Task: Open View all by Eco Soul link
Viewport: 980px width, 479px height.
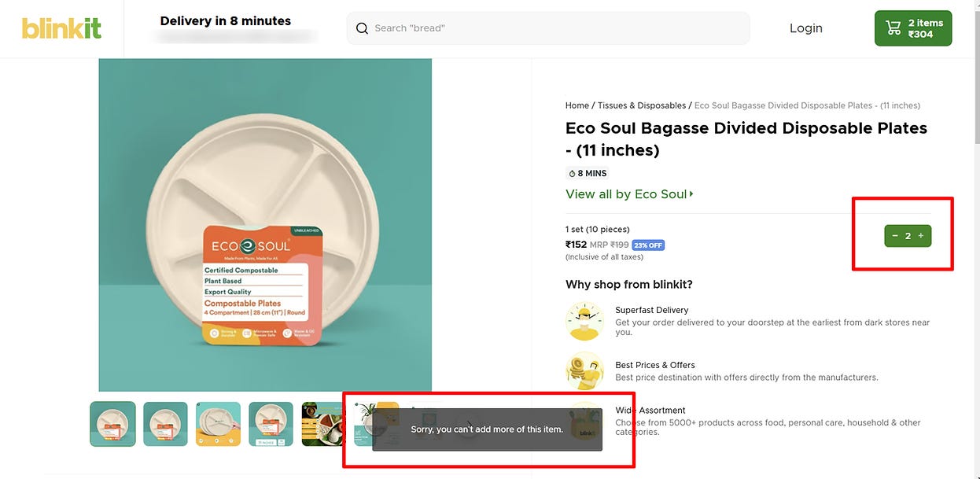Action: tap(629, 194)
